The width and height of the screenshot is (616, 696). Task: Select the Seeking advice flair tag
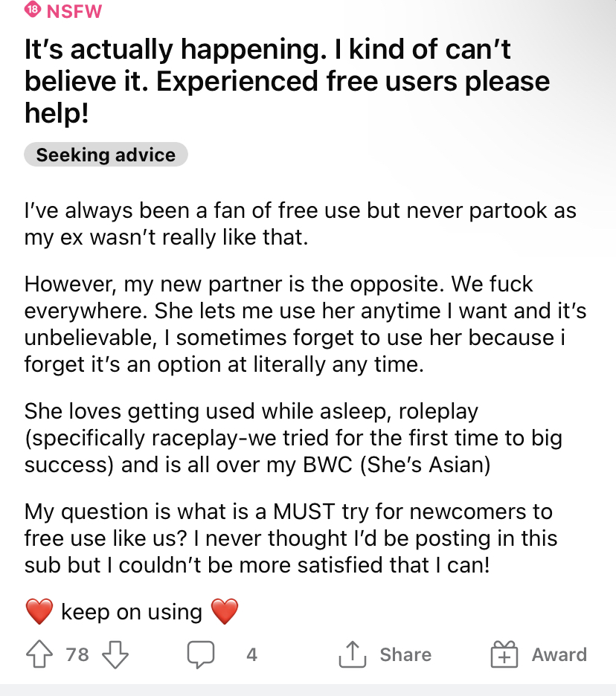tap(106, 155)
